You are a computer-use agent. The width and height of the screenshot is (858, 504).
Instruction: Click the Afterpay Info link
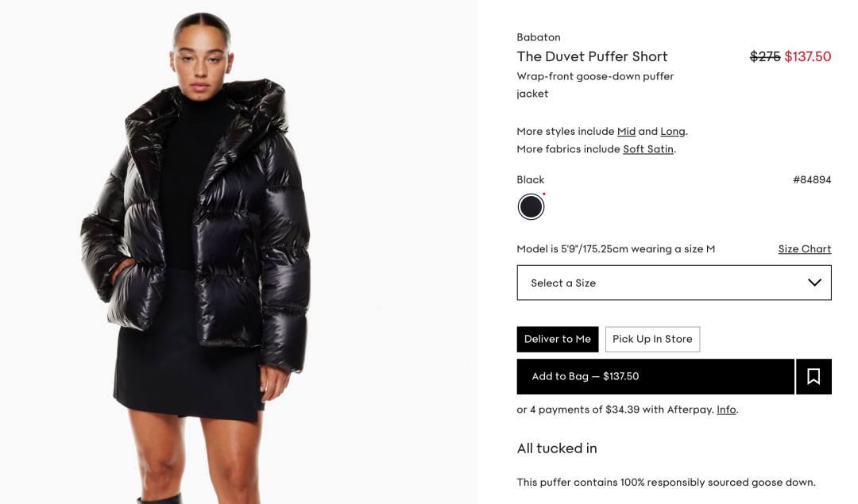pyautogui.click(x=726, y=410)
